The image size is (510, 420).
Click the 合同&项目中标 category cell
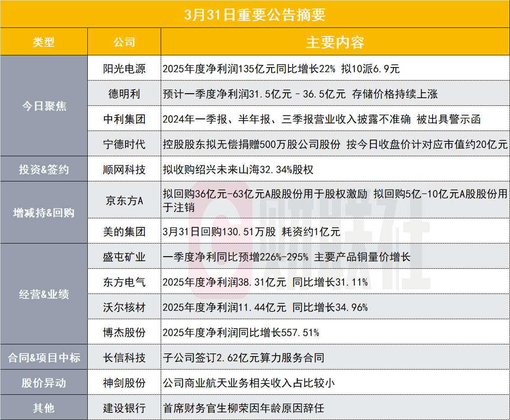click(44, 358)
